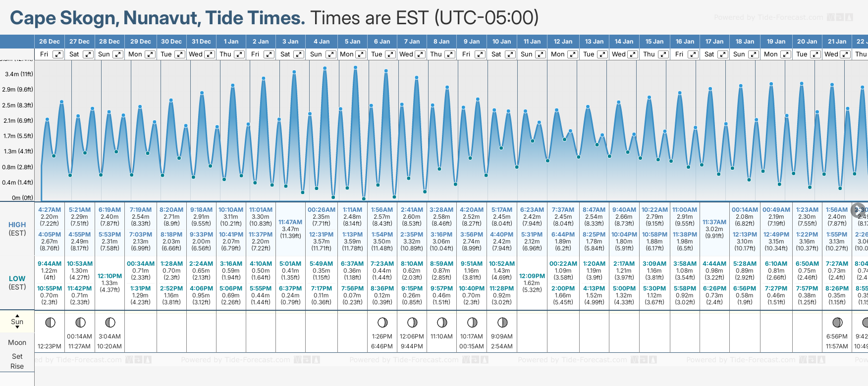Open the Powered by Tide-Forecast.com link
Viewport: 868px width, 386px height.
click(x=768, y=17)
